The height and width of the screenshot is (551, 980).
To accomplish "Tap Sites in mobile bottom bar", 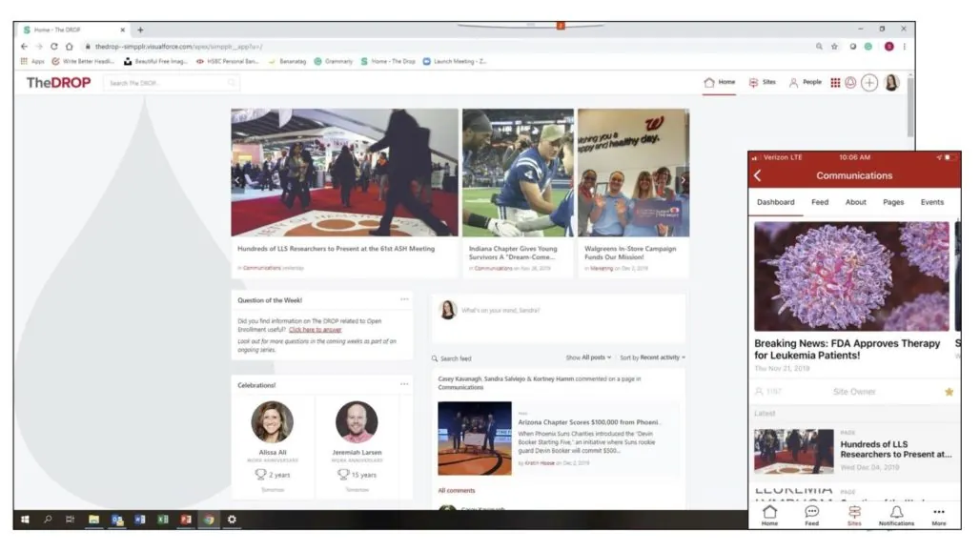I will tap(854, 516).
